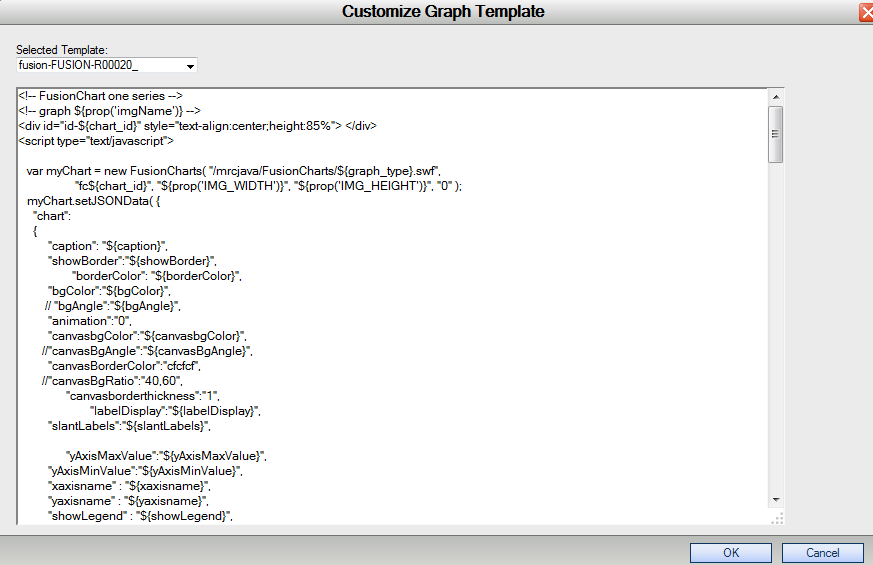Click the scroll up arrow of the template editor

pos(776,97)
